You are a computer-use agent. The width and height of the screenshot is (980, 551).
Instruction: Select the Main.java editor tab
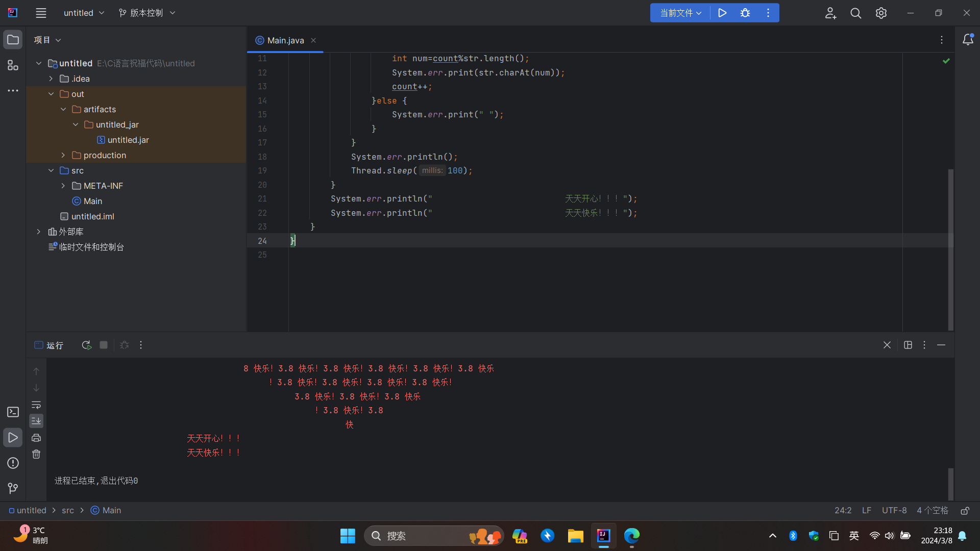(285, 40)
